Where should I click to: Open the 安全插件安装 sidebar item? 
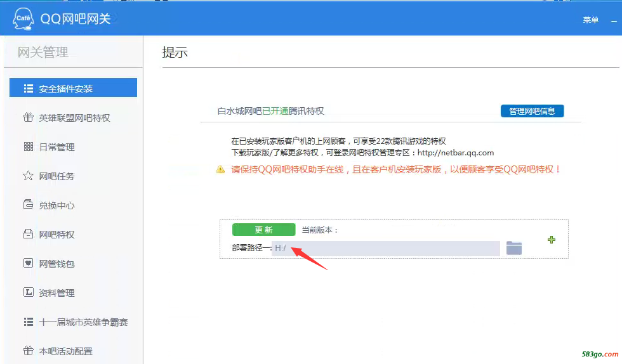point(73,88)
